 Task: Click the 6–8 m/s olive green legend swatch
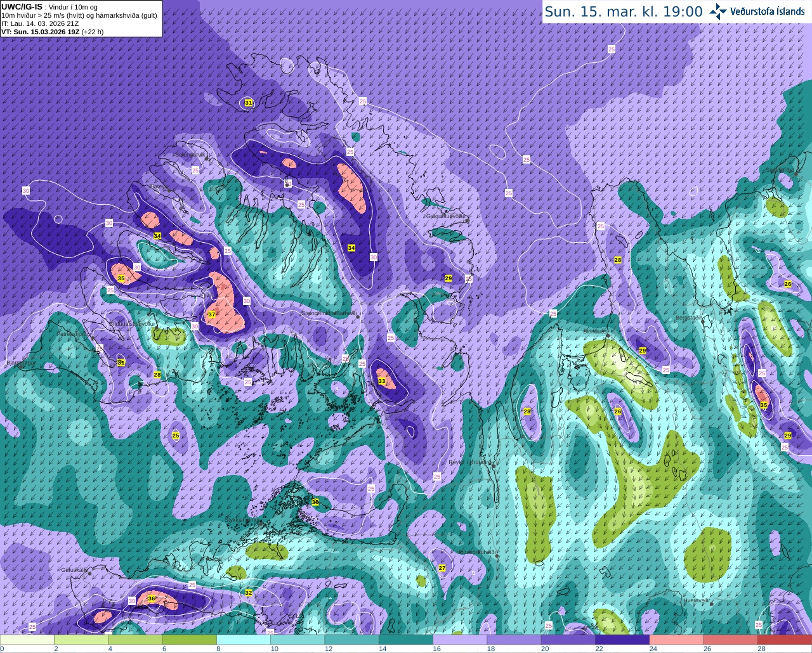point(190,640)
